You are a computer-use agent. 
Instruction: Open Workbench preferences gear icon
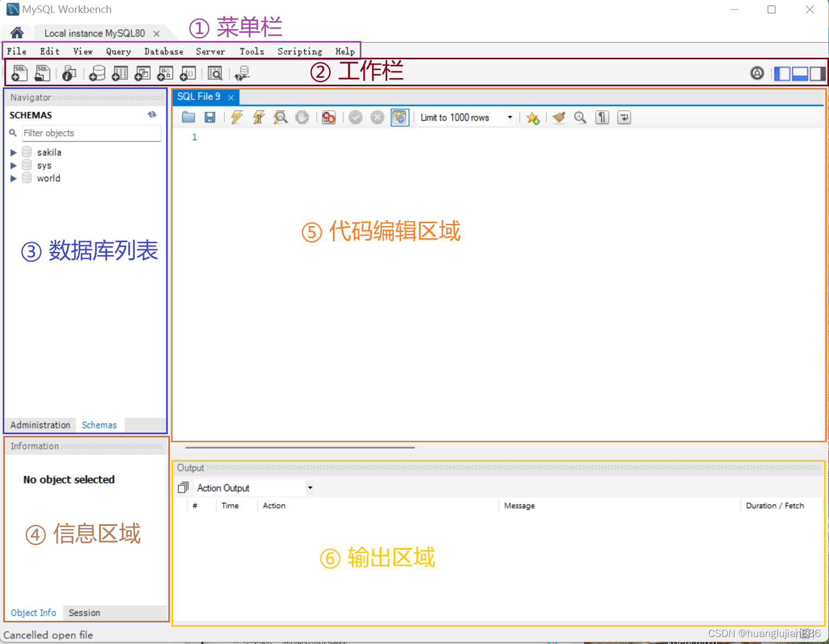(x=757, y=73)
